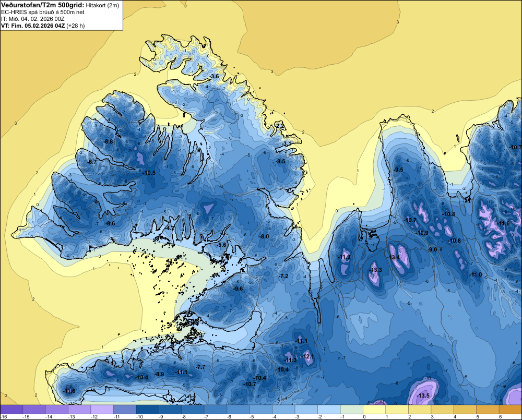Click the -11.0 temperature label
This screenshot has width=522, height=420.
[x=476, y=274]
